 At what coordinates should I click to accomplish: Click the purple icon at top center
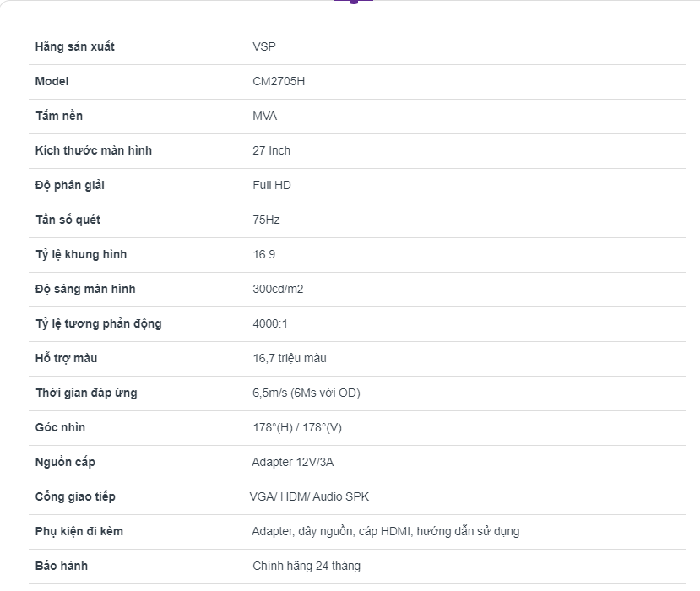354,2
